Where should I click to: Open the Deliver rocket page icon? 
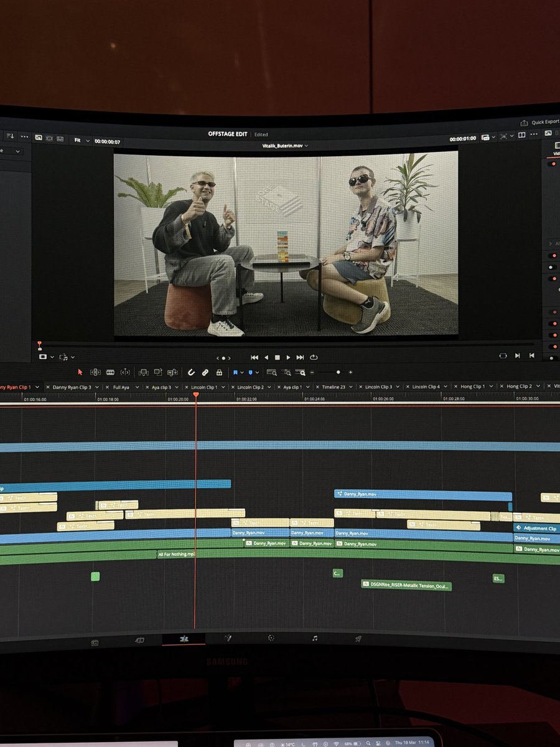click(358, 639)
